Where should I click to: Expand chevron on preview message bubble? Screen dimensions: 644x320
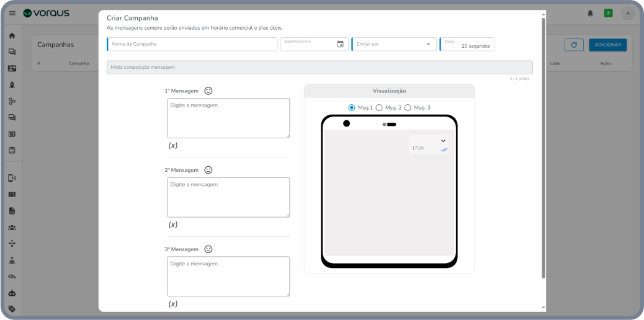pyautogui.click(x=443, y=141)
